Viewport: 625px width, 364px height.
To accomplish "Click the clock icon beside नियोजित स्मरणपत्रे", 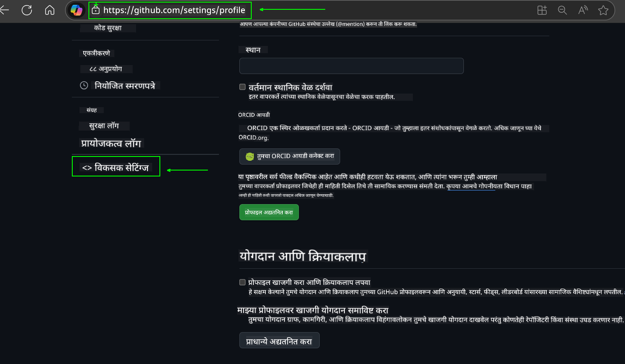I will click(84, 85).
